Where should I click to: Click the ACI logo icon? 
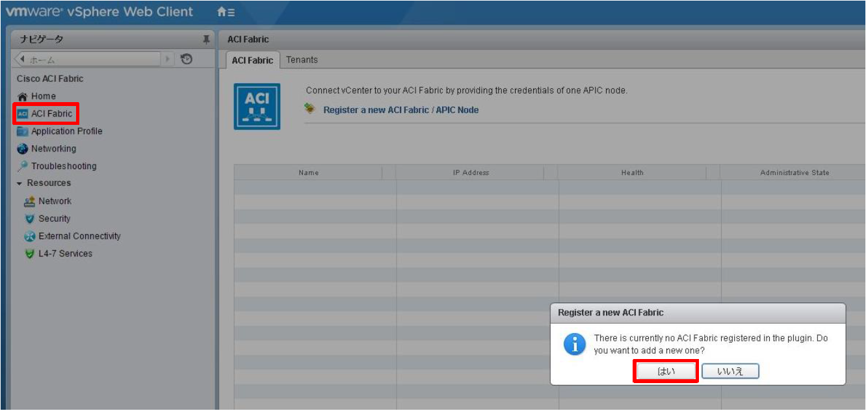tap(257, 105)
